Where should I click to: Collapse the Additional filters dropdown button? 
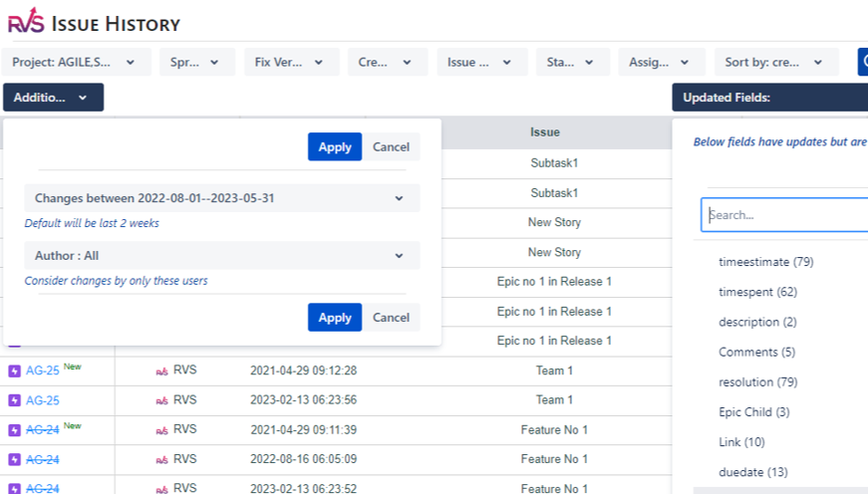coord(53,98)
